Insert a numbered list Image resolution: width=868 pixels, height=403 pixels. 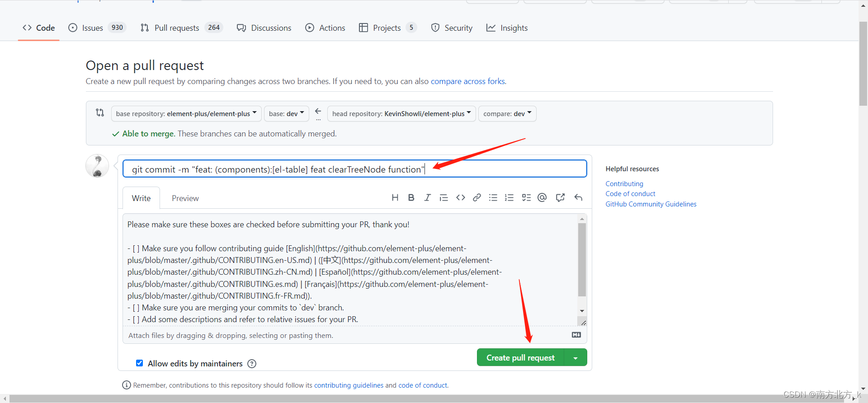click(x=509, y=197)
